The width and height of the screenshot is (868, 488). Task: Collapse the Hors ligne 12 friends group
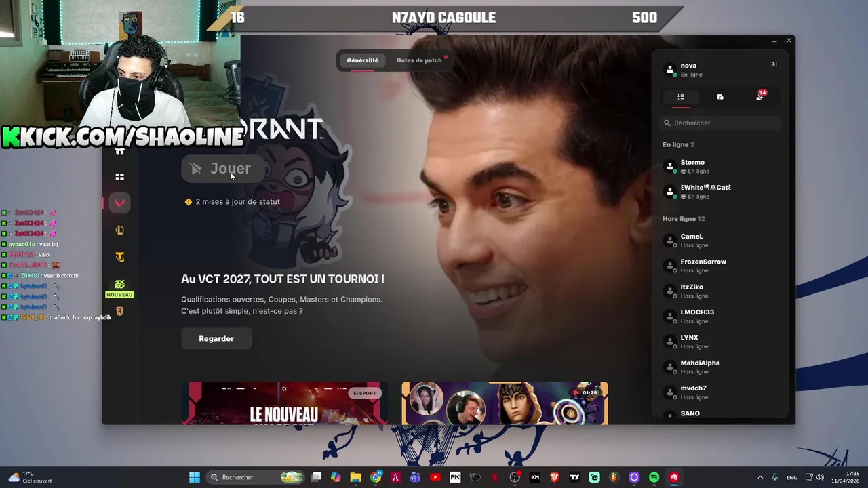(684, 219)
